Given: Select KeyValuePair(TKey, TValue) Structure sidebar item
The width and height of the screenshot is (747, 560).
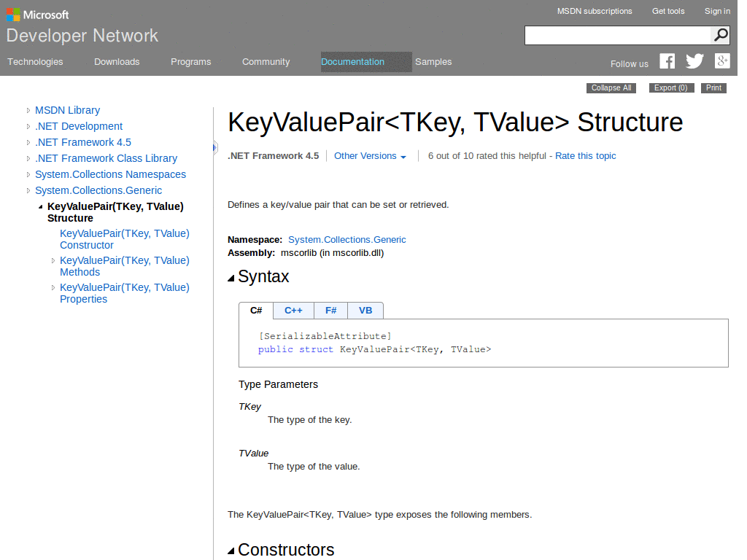Looking at the screenshot, I should [x=115, y=212].
